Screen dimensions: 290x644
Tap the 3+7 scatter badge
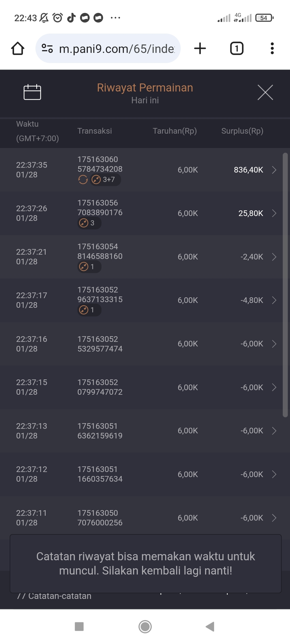105,180
